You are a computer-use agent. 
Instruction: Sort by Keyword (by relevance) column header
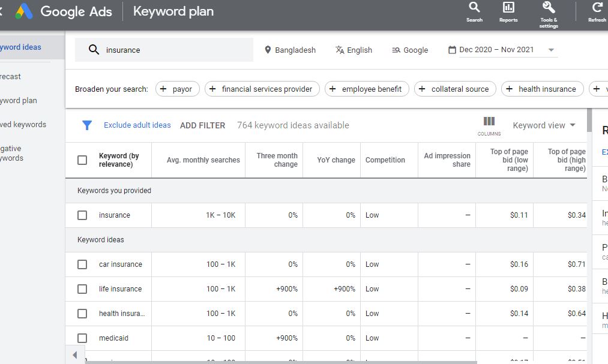(119, 160)
